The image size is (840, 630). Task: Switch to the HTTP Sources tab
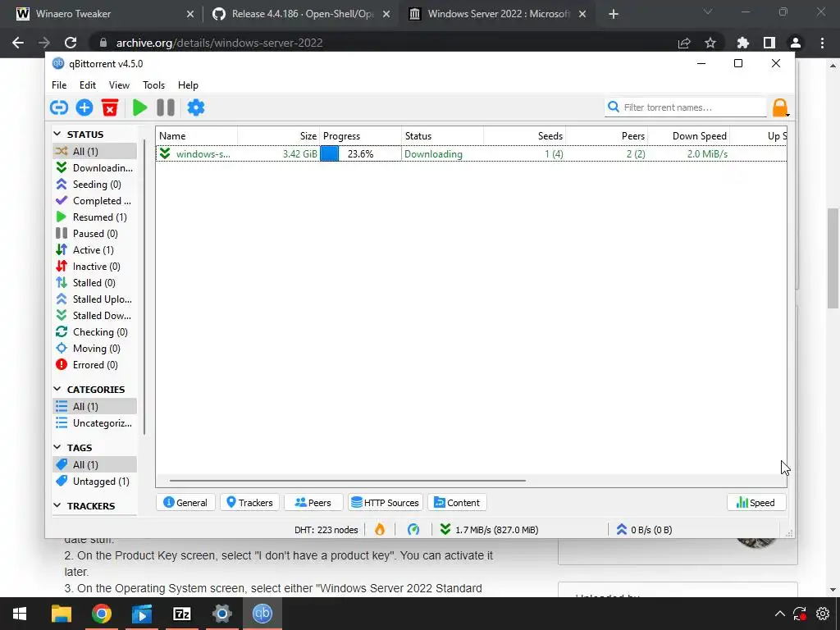(x=386, y=503)
